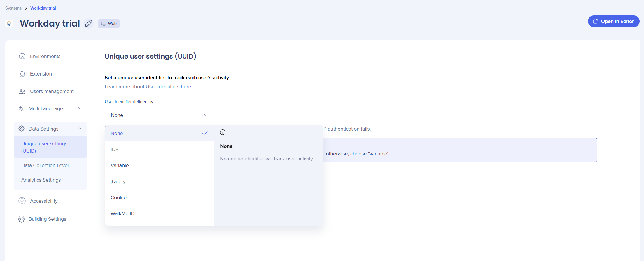
Task: Click the Users management people icon
Action: point(22,91)
